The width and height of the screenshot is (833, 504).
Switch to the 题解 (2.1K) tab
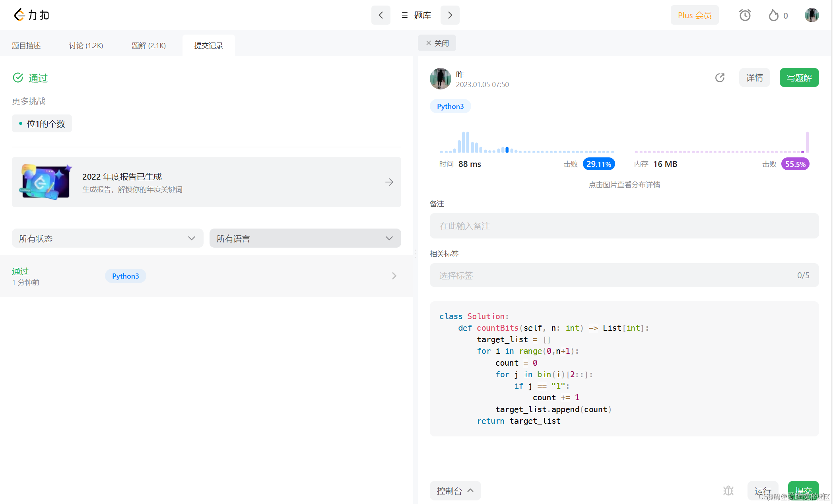(x=148, y=46)
